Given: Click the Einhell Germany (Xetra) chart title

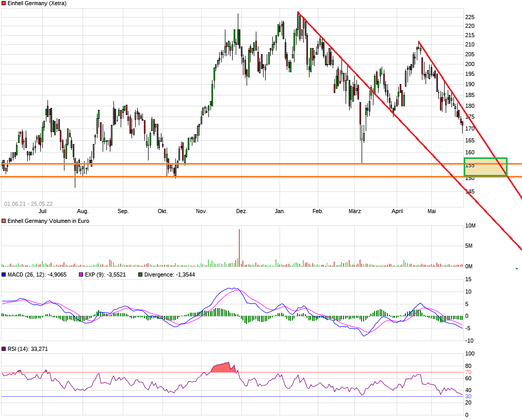Looking at the screenshot, I should coord(37,3).
